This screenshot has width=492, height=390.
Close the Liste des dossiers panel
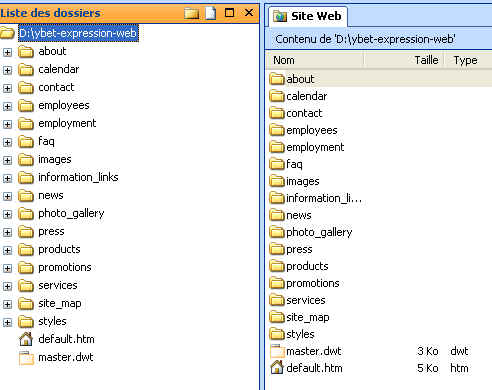pyautogui.click(x=249, y=13)
